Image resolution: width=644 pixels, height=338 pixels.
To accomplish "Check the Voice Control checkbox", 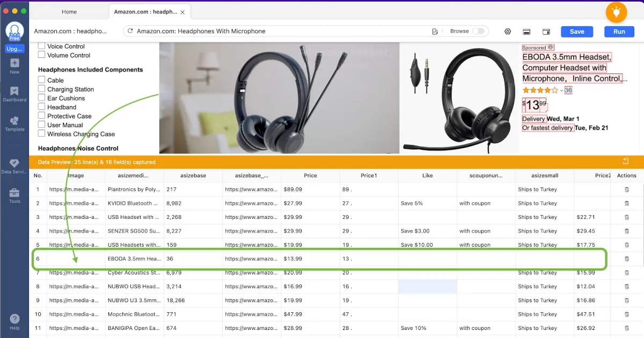I will [41, 46].
